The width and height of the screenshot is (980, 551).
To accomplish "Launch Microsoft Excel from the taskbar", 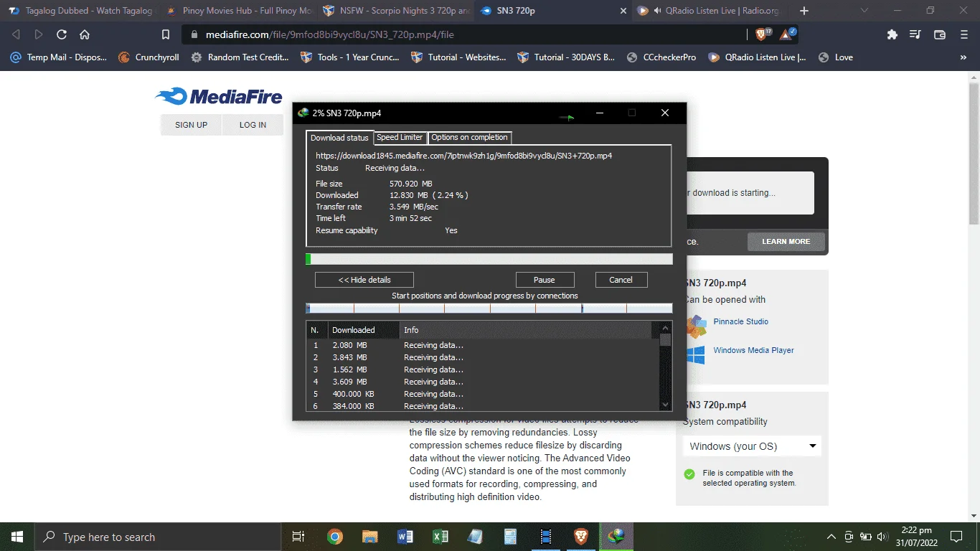I will click(x=440, y=537).
